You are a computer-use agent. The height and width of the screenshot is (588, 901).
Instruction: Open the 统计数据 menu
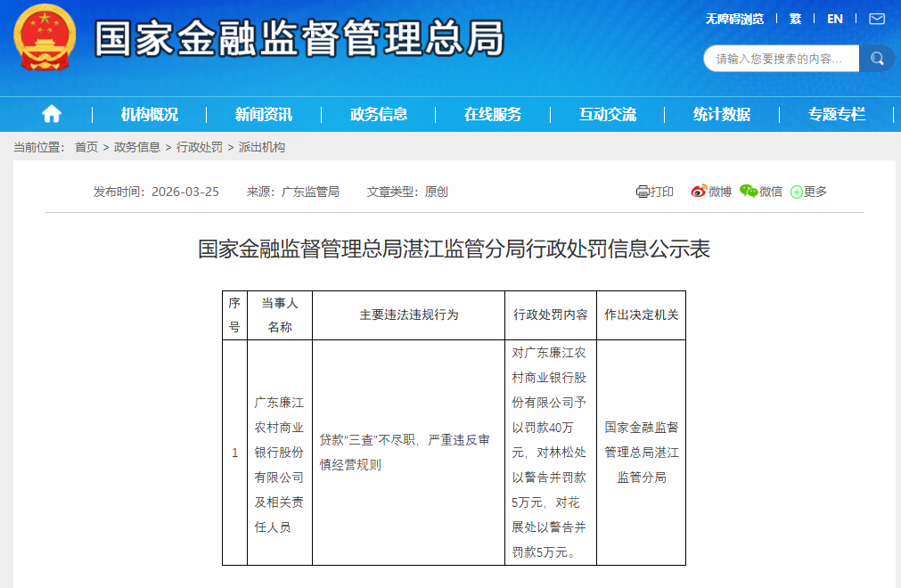point(723,114)
